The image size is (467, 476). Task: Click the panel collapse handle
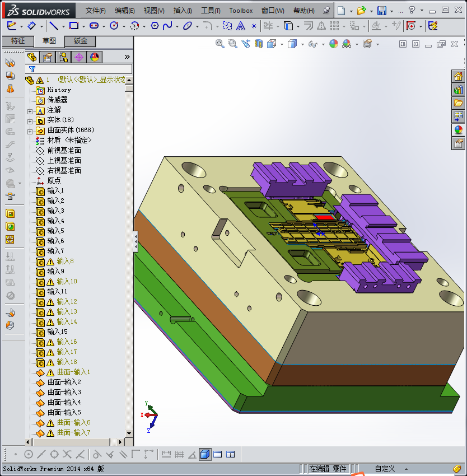(x=136, y=241)
